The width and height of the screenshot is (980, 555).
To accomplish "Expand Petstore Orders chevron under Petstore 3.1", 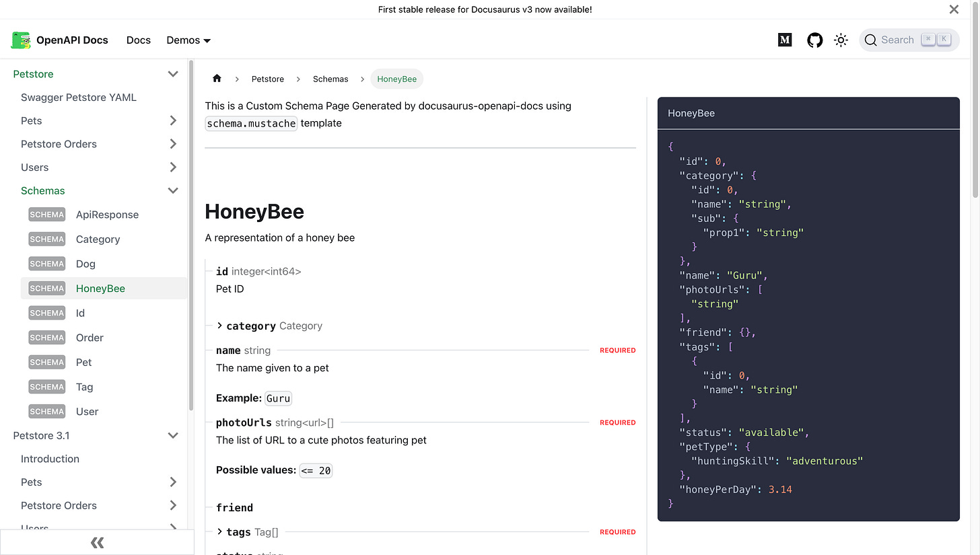I will pos(173,505).
